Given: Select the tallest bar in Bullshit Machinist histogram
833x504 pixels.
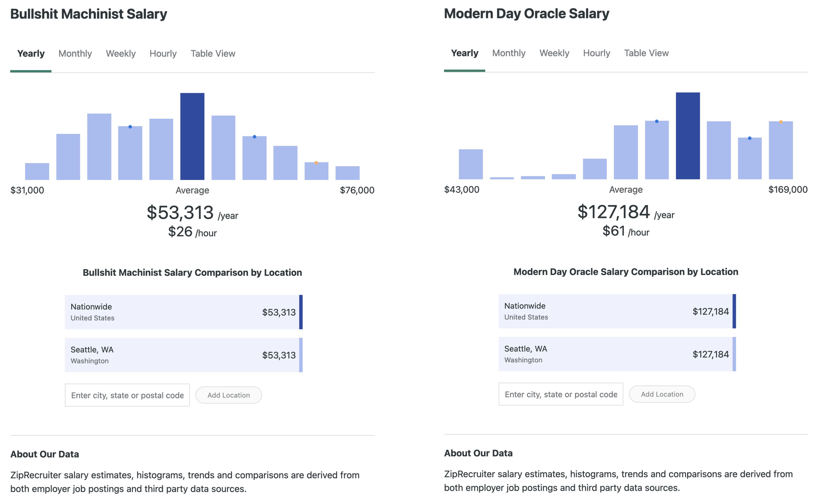Looking at the screenshot, I should click(192, 135).
